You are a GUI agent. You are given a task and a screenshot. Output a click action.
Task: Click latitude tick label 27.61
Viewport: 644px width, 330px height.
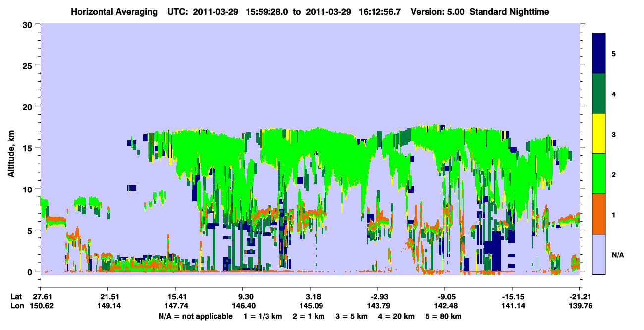(40, 296)
